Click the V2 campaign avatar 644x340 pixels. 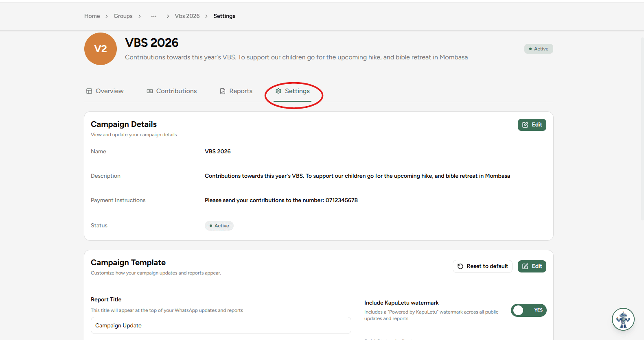click(x=101, y=49)
